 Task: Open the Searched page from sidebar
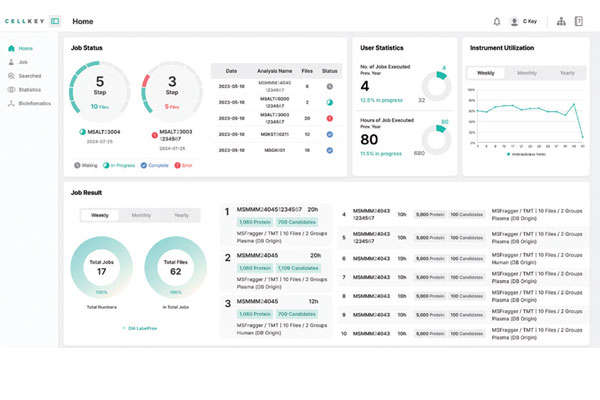tap(28, 75)
